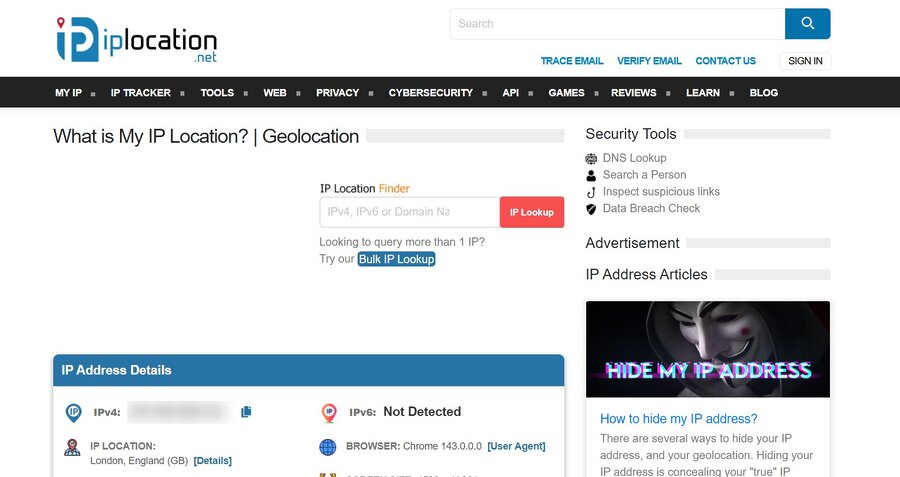Click the Inspect suspicious links hook icon
The image size is (900, 477).
tap(591, 192)
